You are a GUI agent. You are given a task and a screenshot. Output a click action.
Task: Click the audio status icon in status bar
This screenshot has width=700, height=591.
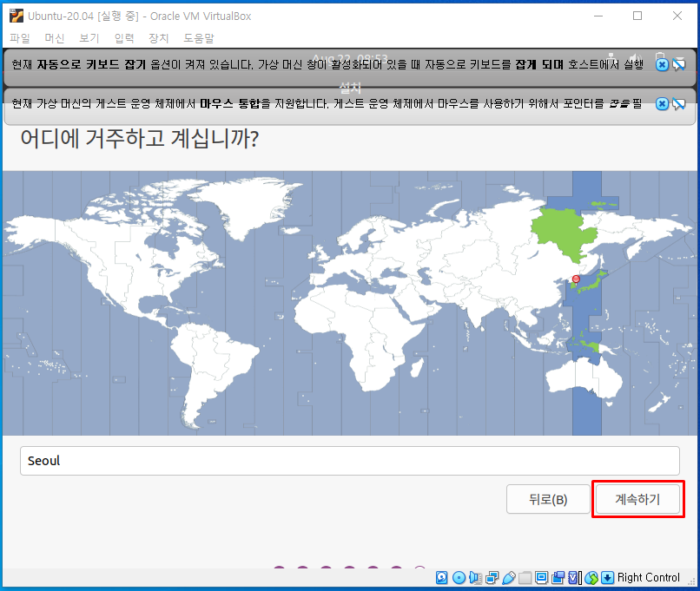(x=473, y=577)
